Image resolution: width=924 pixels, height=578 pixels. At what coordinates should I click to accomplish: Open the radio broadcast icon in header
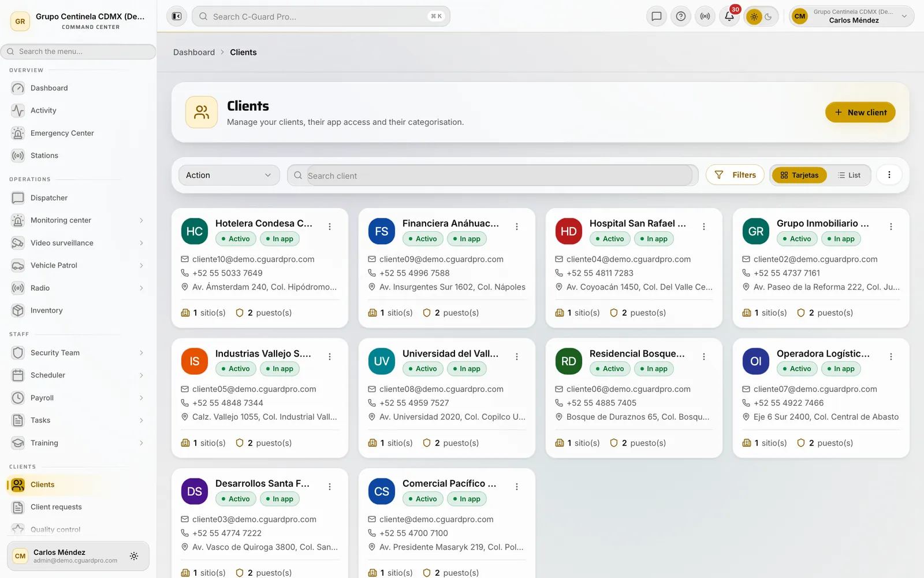(x=705, y=16)
